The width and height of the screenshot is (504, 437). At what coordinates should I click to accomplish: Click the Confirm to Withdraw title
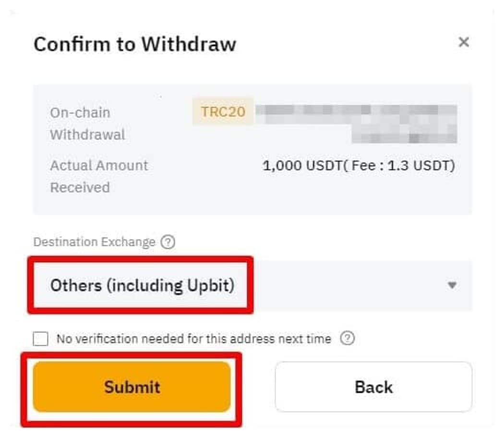135,44
